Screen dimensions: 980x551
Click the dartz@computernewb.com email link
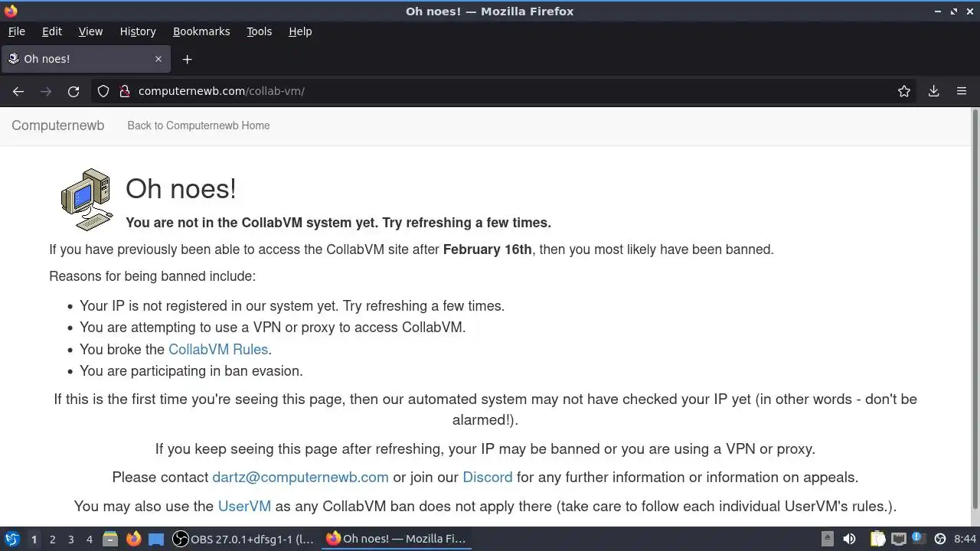pyautogui.click(x=300, y=477)
